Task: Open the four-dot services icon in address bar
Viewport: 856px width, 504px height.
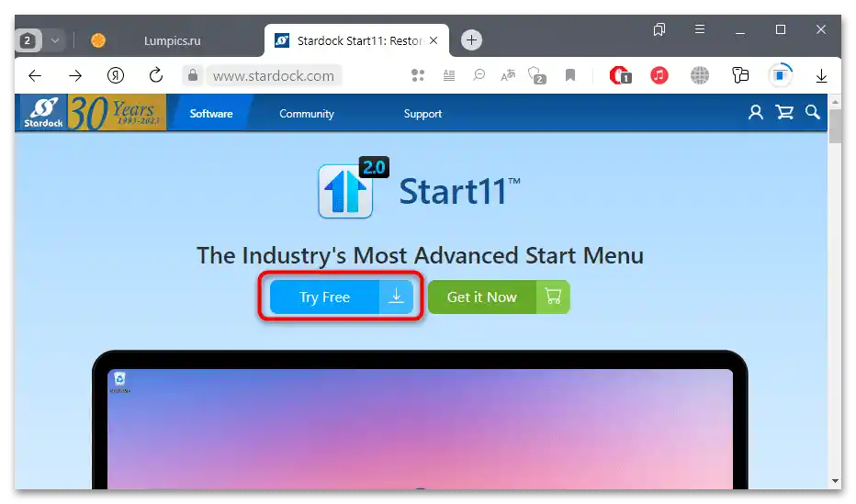Action: tap(418, 75)
